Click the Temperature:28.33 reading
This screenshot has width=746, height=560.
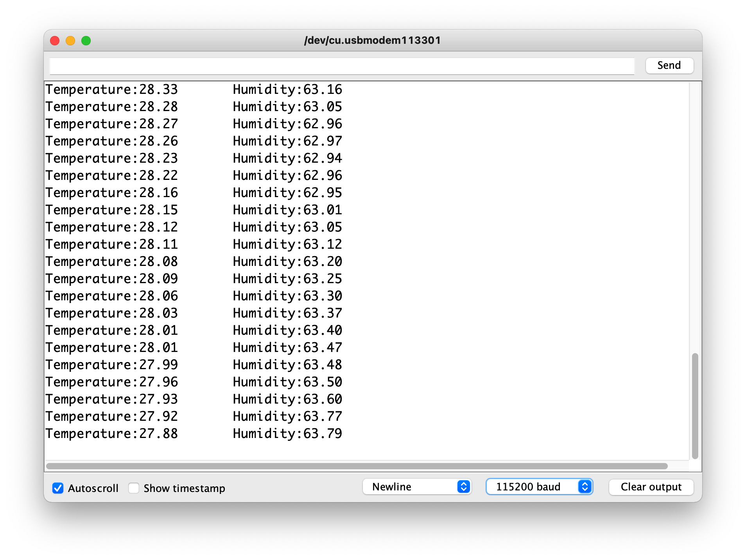coord(112,90)
